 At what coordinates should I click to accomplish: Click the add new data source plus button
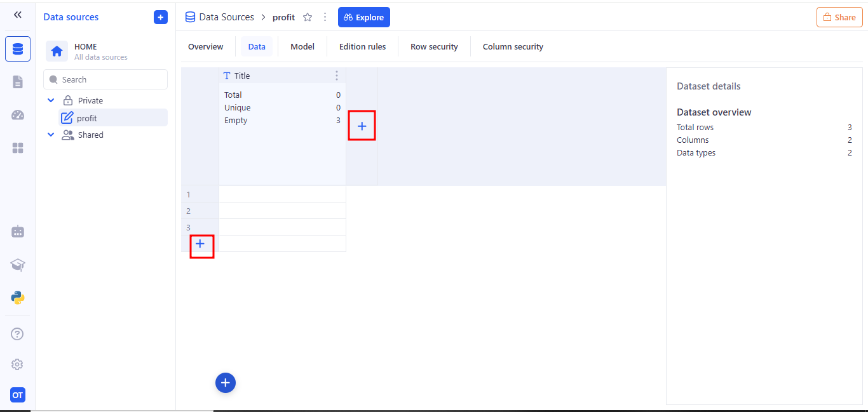click(161, 17)
